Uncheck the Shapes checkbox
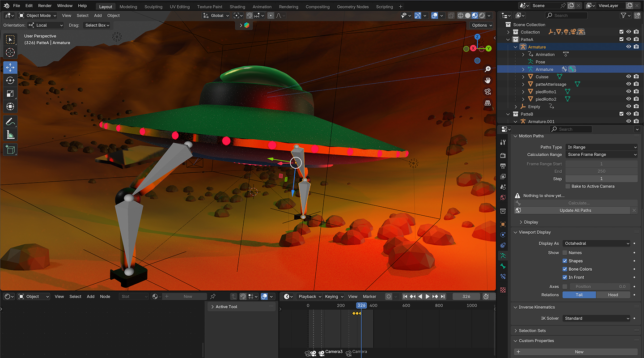 click(565, 261)
